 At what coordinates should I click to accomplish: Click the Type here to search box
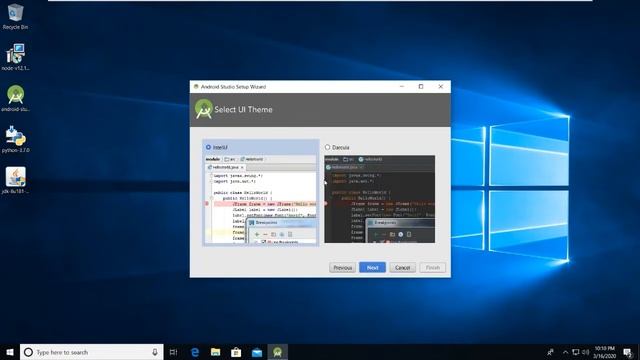[92, 352]
